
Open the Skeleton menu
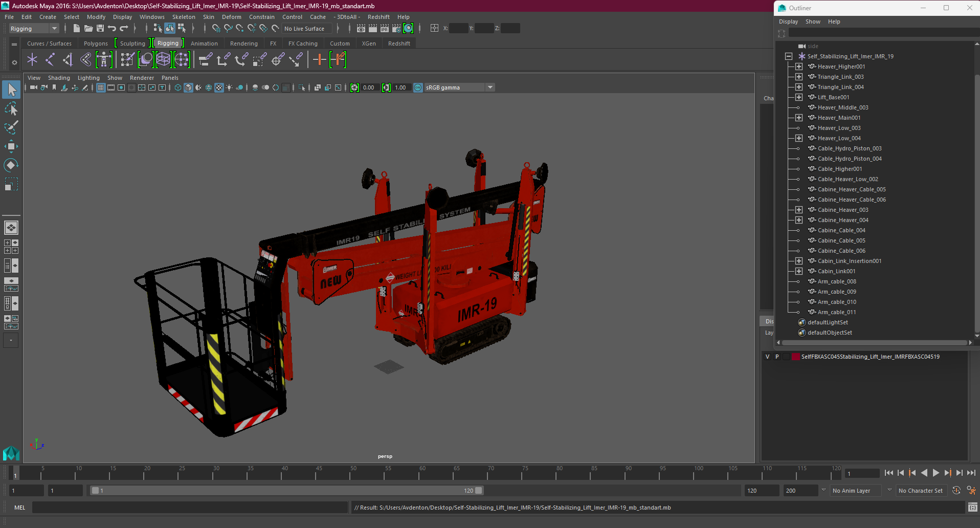click(x=184, y=17)
